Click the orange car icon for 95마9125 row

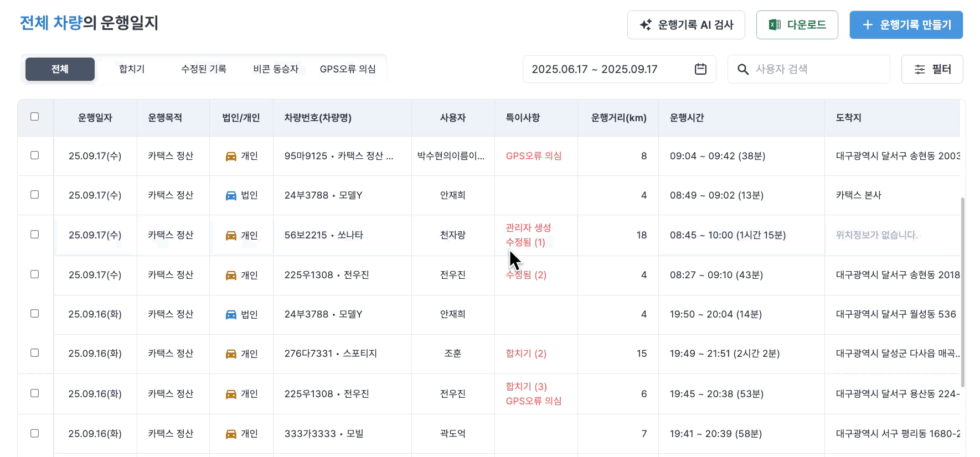(x=231, y=157)
